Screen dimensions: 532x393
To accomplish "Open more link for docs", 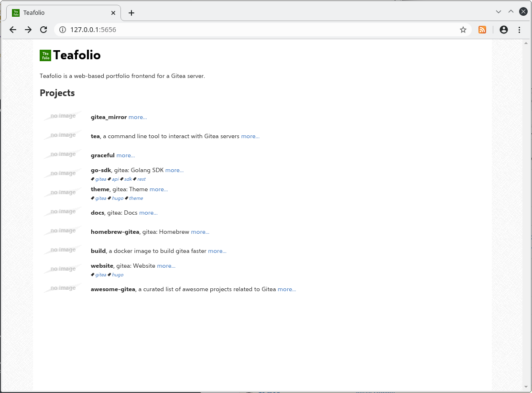I will coord(148,213).
